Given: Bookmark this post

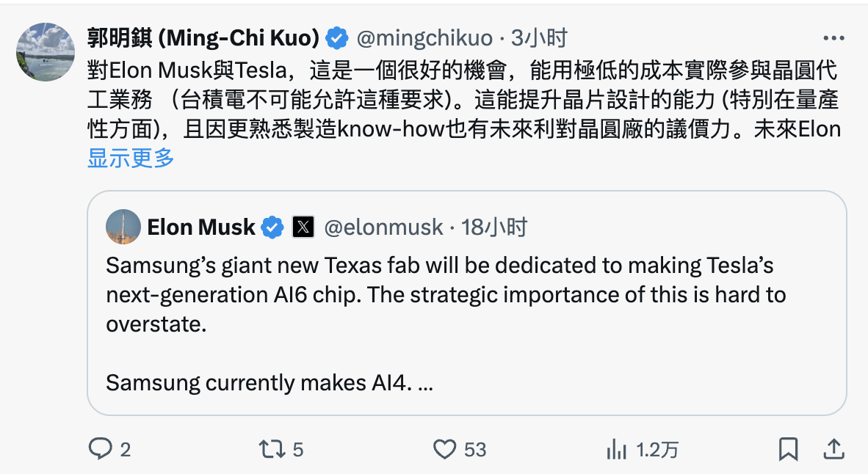Looking at the screenshot, I should point(788,449).
